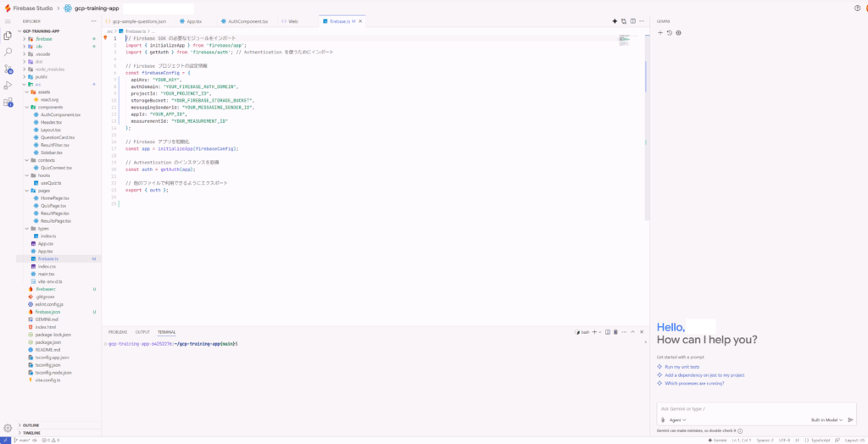
Task: Open the Built-in Model dropdown
Action: [826, 419]
